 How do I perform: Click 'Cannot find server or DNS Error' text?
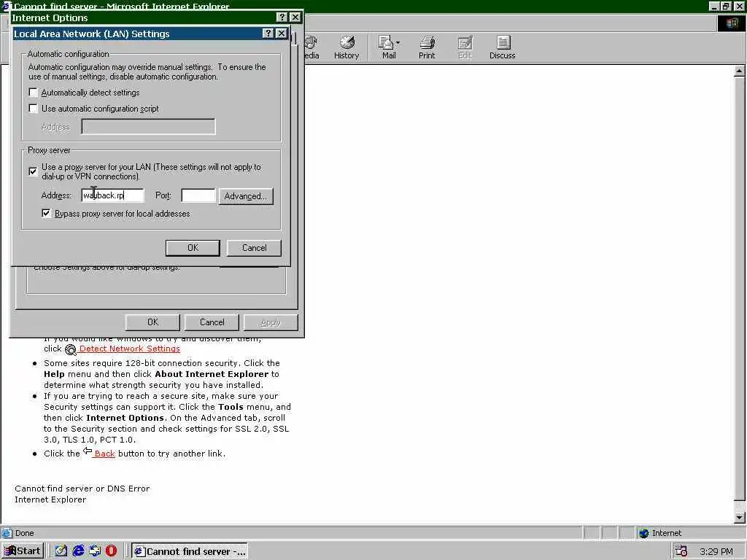[x=82, y=489]
